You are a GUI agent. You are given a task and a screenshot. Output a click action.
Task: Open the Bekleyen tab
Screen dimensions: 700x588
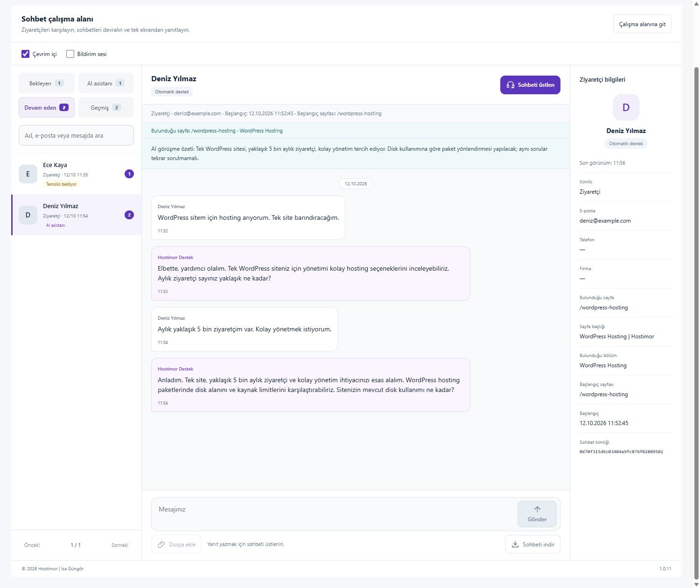[x=47, y=83]
